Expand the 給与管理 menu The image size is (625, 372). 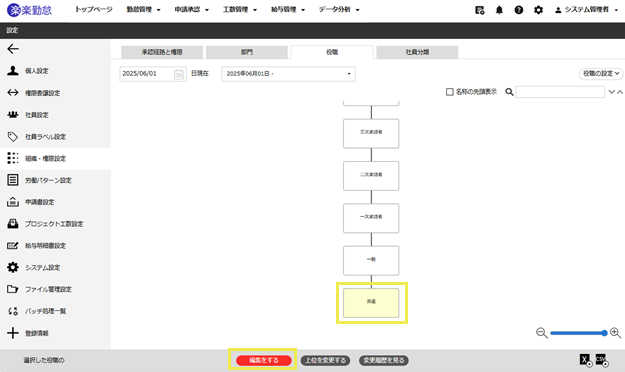click(288, 10)
